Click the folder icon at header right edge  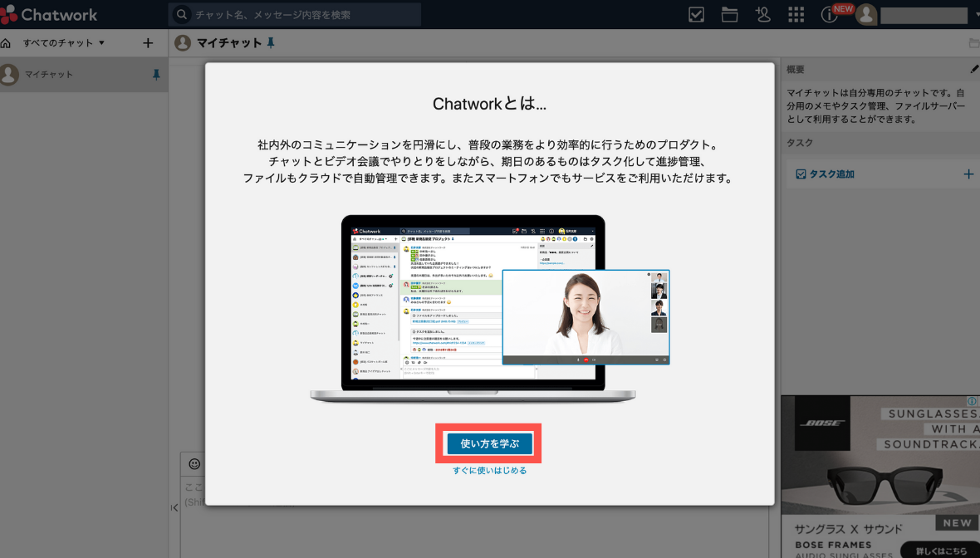pyautogui.click(x=973, y=43)
